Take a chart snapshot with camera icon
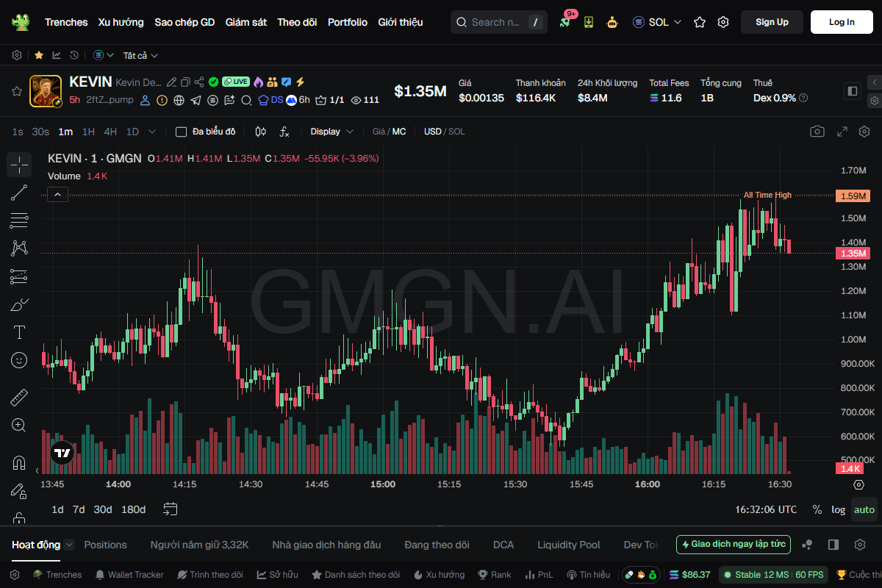Image resolution: width=882 pixels, height=588 pixels. click(817, 132)
